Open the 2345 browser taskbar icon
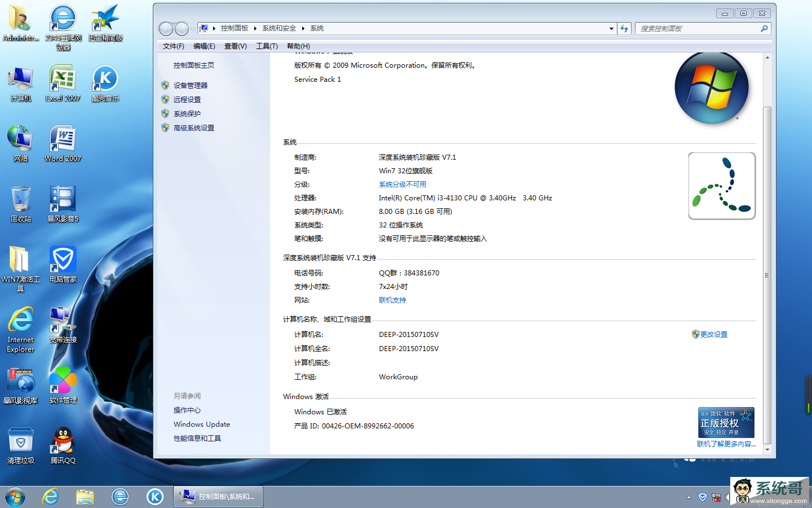The height and width of the screenshot is (508, 812). [120, 497]
